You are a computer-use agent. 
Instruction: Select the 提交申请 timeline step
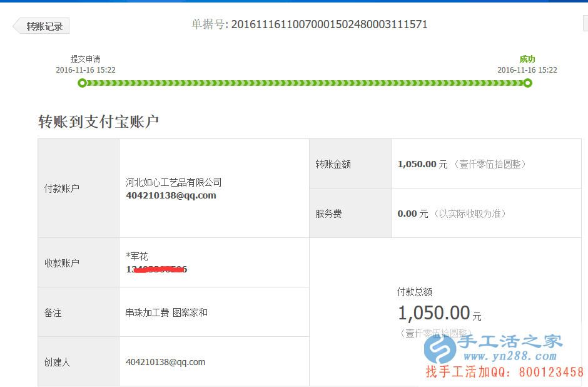tap(86, 59)
